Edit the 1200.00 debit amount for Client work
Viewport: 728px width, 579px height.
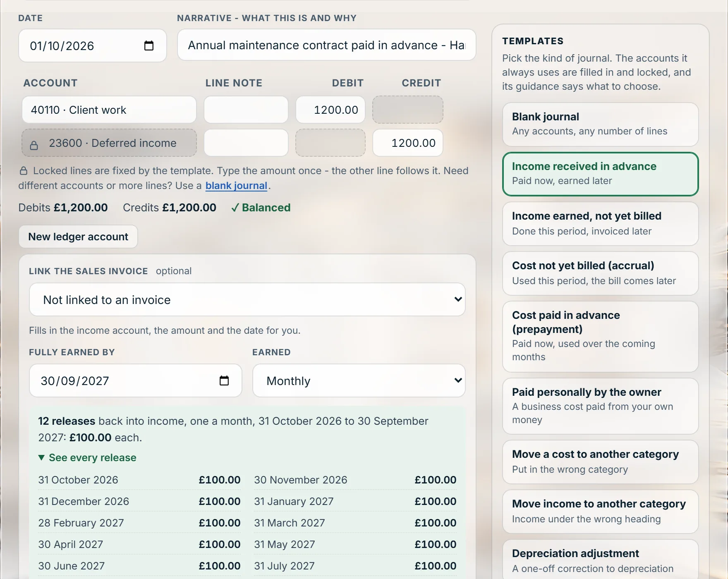(330, 110)
